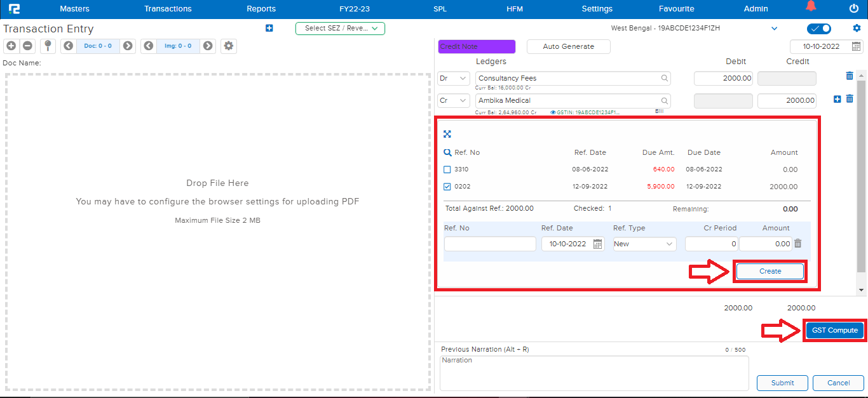Expand the bill reference panel icon
The width and height of the screenshot is (868, 398).
447,134
